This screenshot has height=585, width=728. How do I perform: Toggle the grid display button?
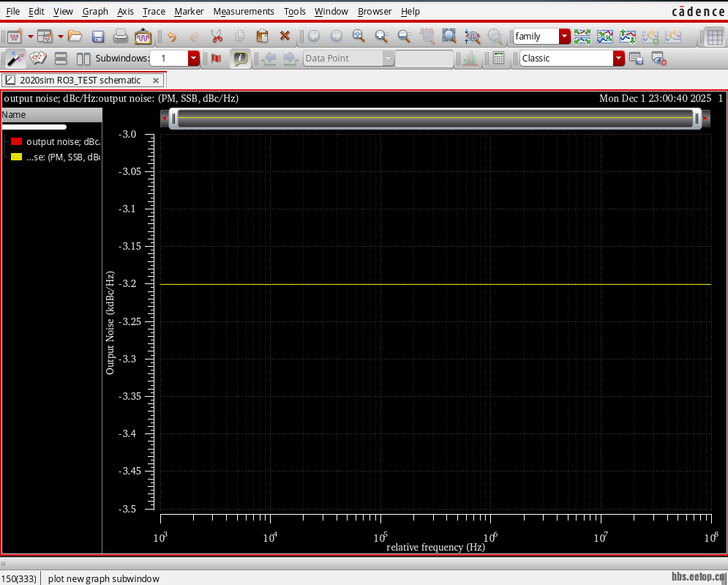(714, 36)
